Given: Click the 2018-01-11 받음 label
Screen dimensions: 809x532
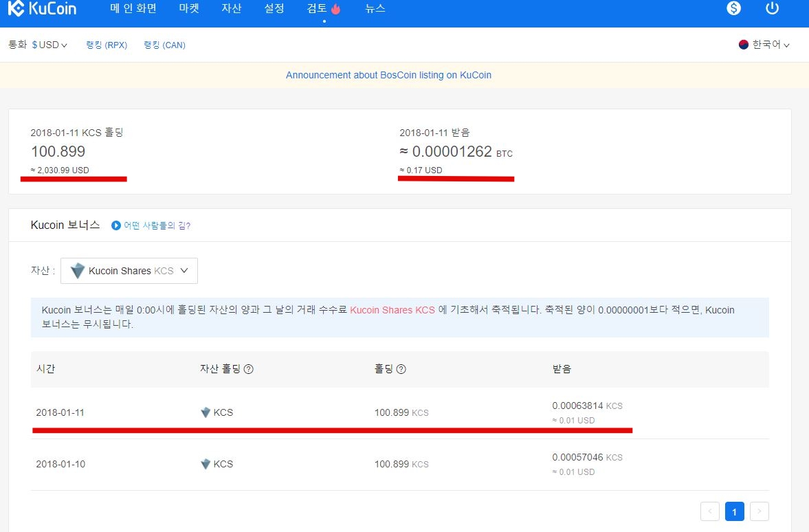Looking at the screenshot, I should click(x=434, y=133).
